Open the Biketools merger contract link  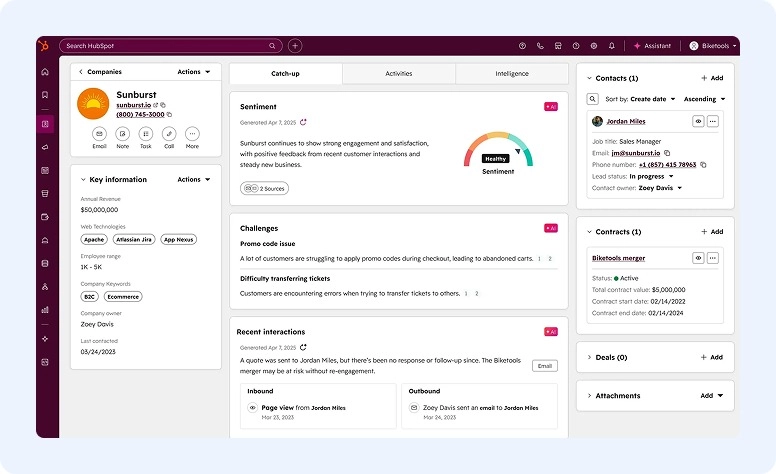[x=618, y=258]
